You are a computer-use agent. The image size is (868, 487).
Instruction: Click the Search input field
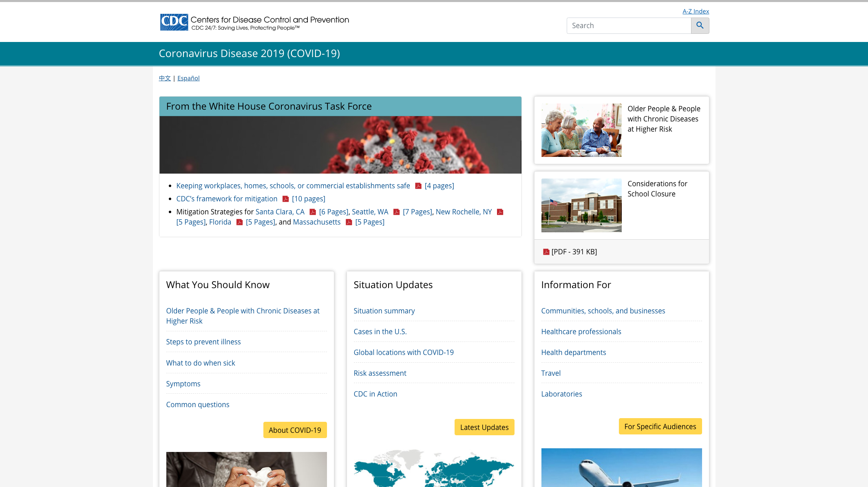pyautogui.click(x=628, y=26)
